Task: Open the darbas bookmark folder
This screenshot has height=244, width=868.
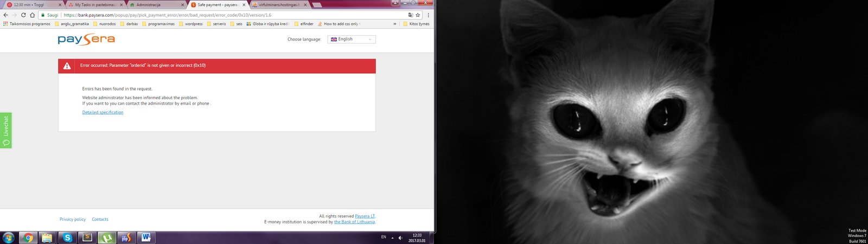Action: (x=129, y=24)
